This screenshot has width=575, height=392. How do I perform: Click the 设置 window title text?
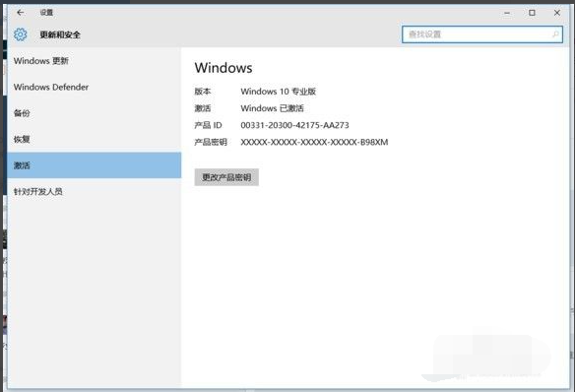tap(46, 13)
